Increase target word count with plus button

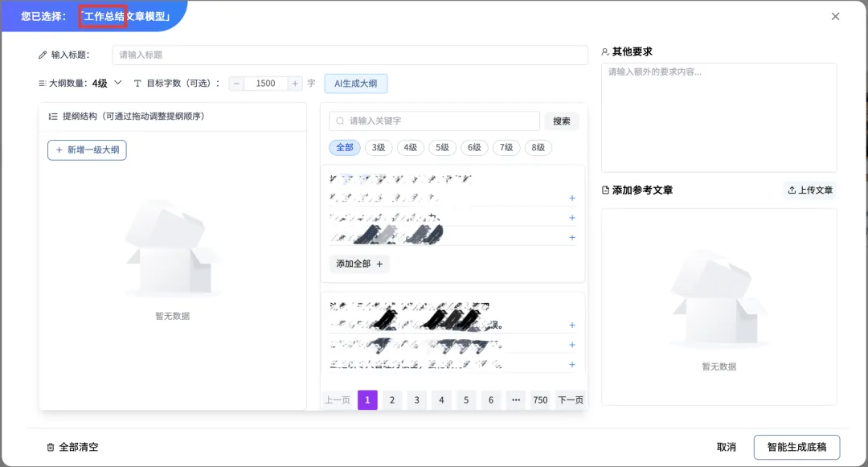click(x=295, y=84)
